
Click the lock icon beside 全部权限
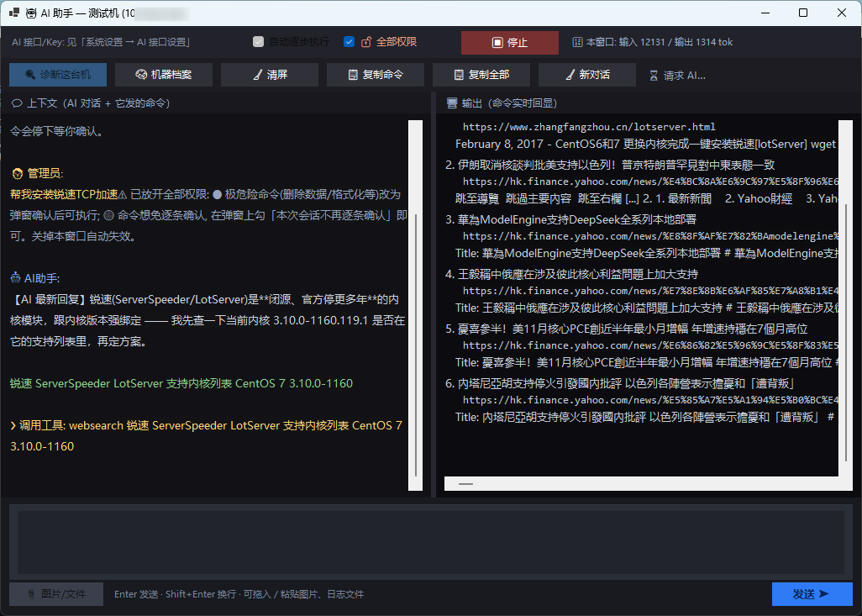tap(366, 42)
